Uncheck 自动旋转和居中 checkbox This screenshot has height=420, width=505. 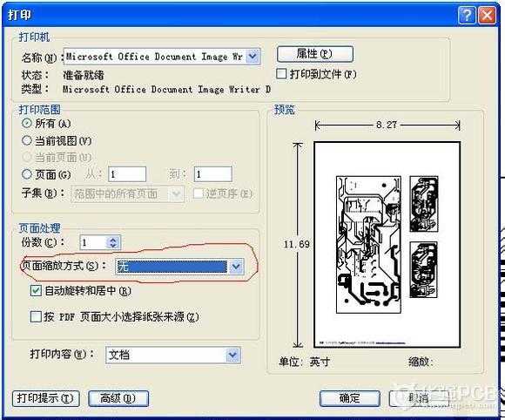[x=36, y=291]
